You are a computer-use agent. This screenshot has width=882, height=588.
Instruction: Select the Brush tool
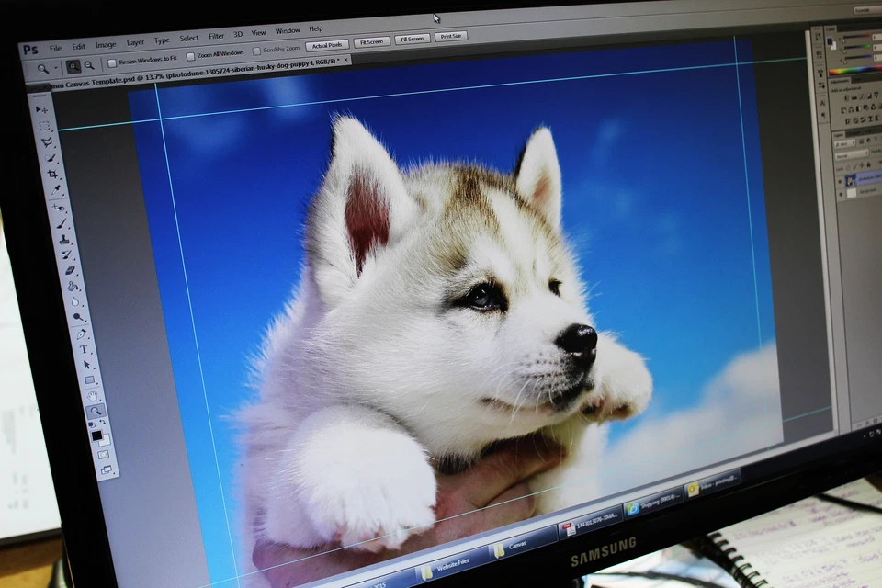62,223
